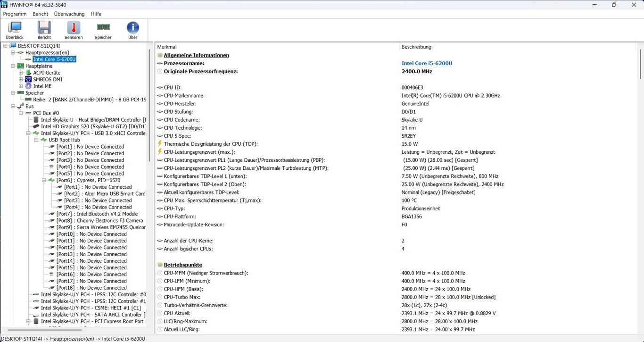Open the Sensoren thermometer icon
Image resolution: width=644 pixels, height=342 pixels.
tap(74, 30)
